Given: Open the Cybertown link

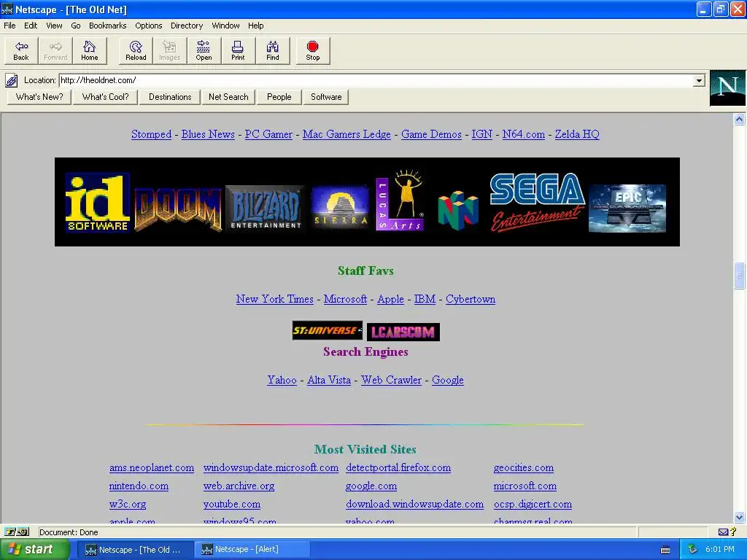Looking at the screenshot, I should pos(471,299).
